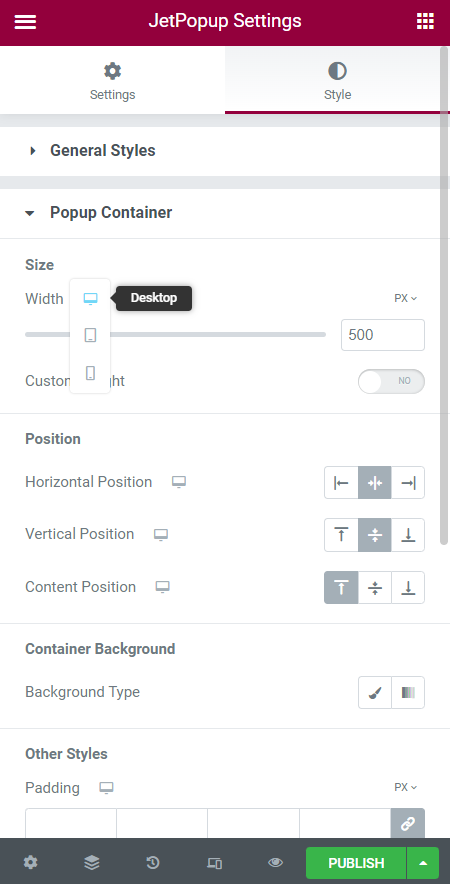
Task: Open the Width PX unit dropdown
Action: point(405,298)
